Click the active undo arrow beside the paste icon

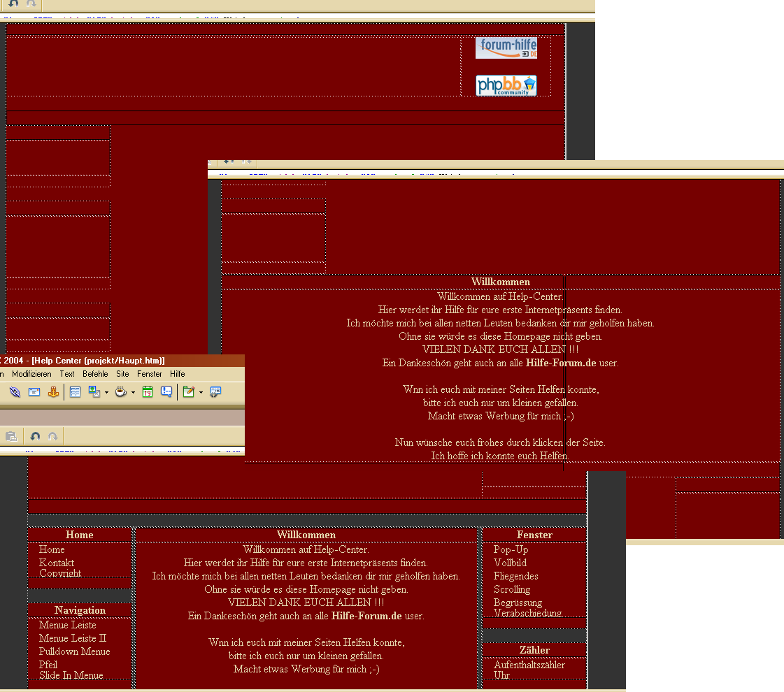tap(35, 437)
